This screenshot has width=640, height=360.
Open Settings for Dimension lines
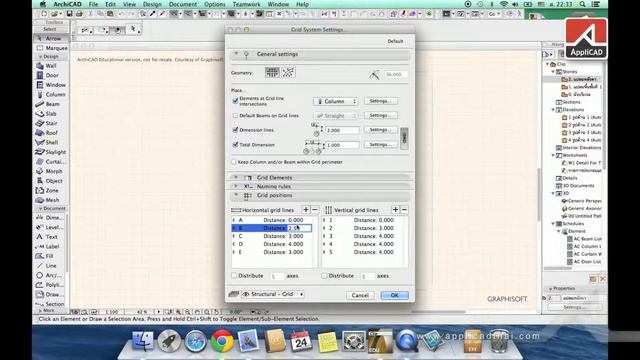[x=380, y=130]
